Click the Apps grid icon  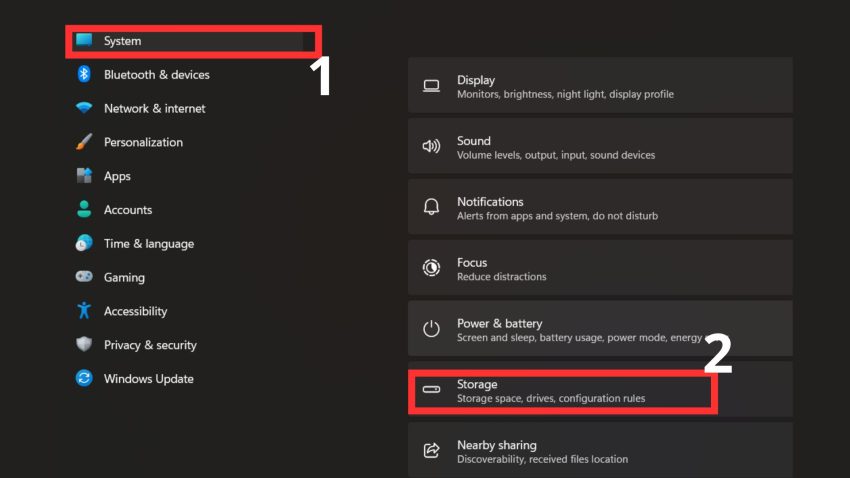84,176
